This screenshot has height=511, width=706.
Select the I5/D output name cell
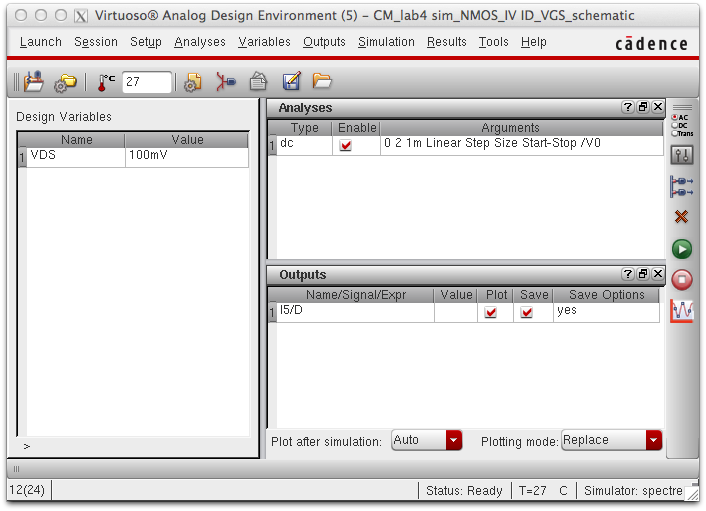click(355, 312)
